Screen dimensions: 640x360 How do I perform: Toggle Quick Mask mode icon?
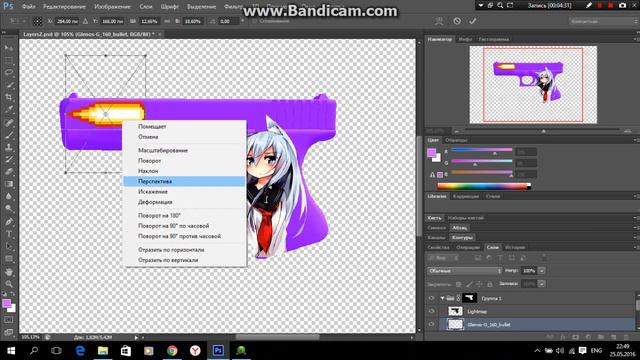(9, 320)
